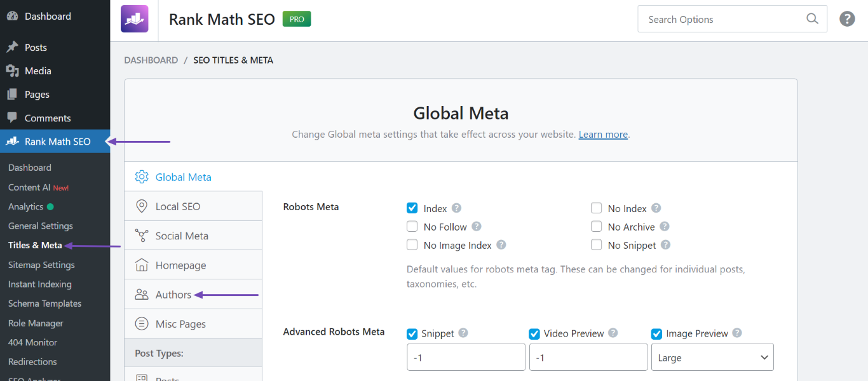Click the Posts pin icon
This screenshot has height=381, width=868.
pyautogui.click(x=12, y=48)
